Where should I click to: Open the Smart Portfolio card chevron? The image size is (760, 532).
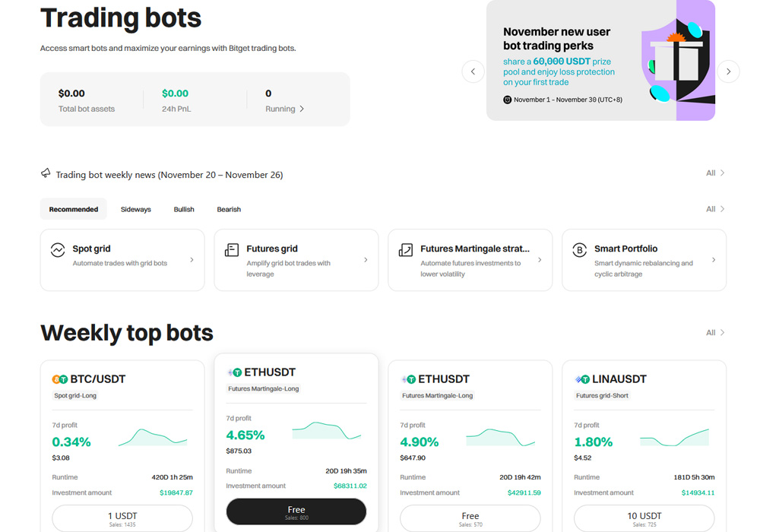pos(714,260)
